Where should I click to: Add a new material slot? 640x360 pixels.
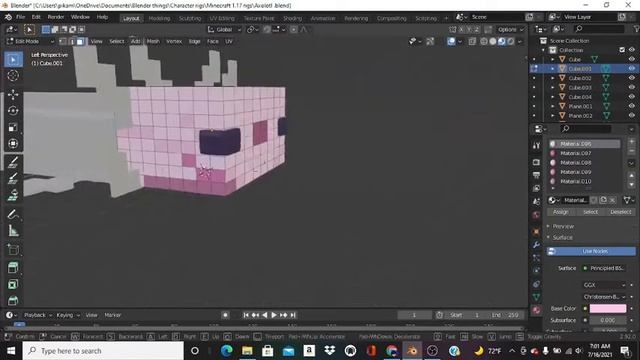[x=631, y=142]
